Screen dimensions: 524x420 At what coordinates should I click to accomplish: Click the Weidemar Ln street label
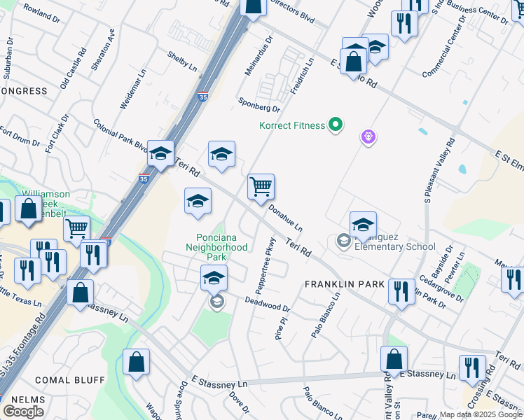click(x=133, y=89)
